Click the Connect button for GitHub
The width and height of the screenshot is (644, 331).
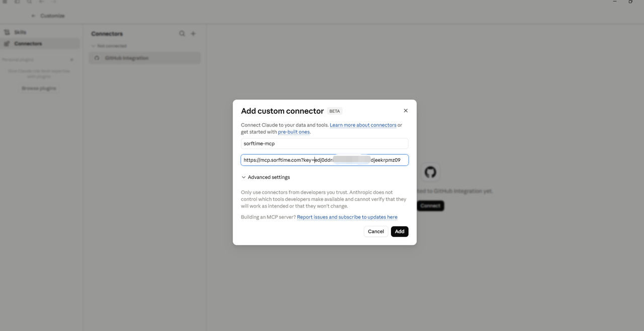click(430, 206)
